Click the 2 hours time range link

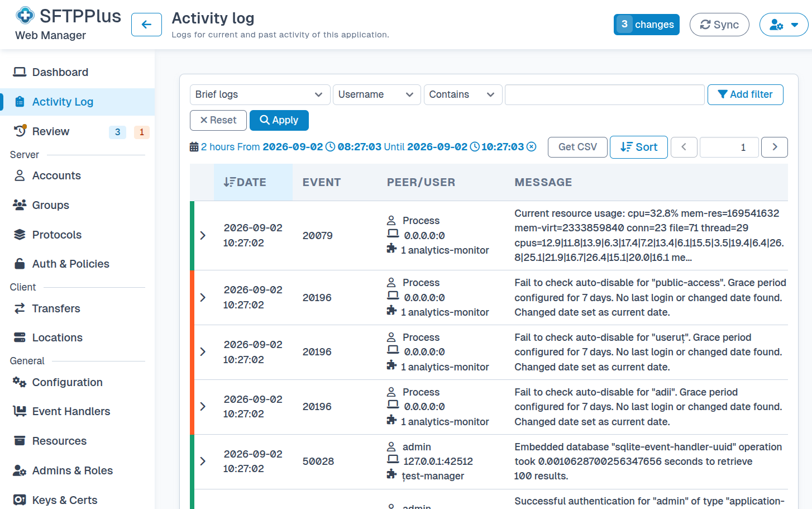click(x=218, y=147)
